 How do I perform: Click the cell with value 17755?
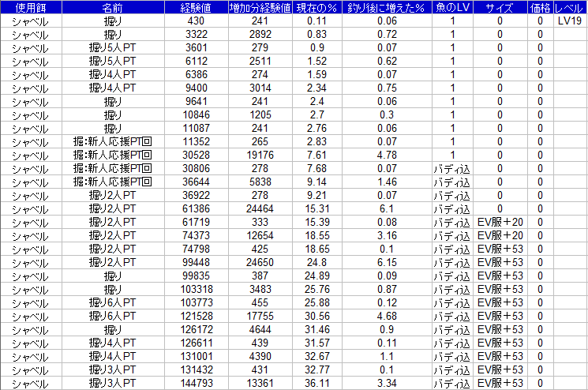[254, 316]
